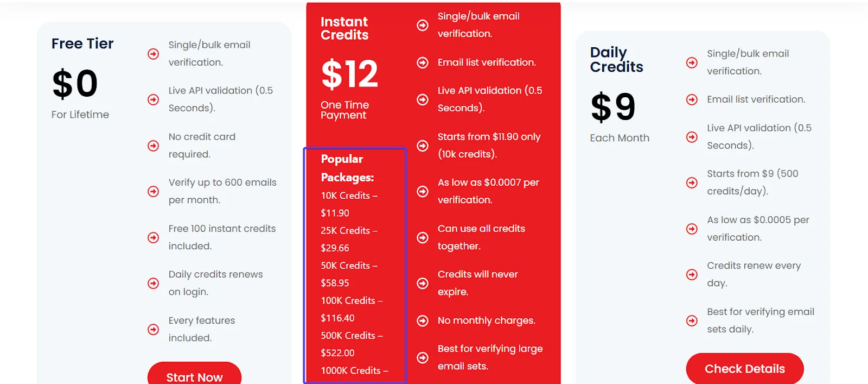Select the 100K Credits – $116.40 package

pyautogui.click(x=352, y=309)
